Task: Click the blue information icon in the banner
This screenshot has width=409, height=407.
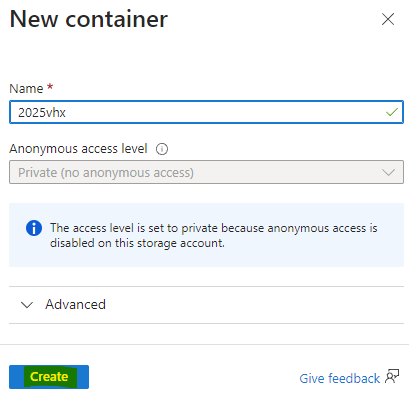Action: coord(34,228)
